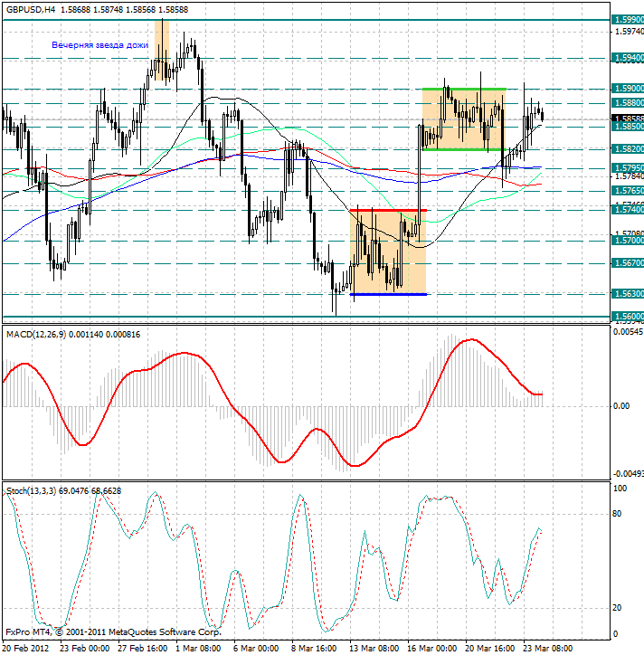The width and height of the screenshot is (644, 655).
Task: Click the highlighted evening star doji candle box
Action: (162, 50)
